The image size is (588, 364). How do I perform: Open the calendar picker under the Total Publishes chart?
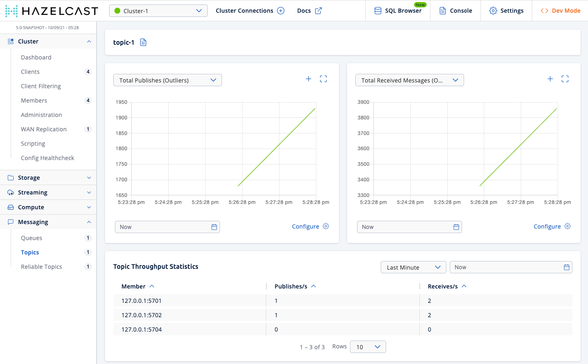click(214, 227)
